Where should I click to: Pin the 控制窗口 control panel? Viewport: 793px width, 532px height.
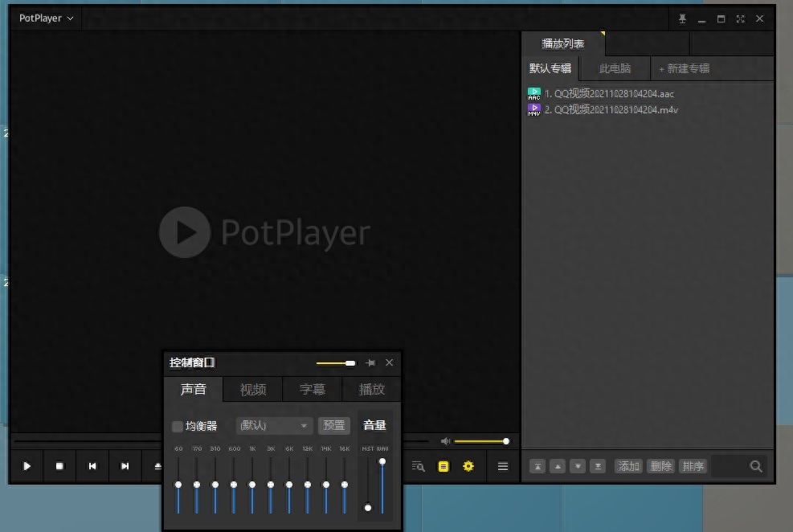coord(370,363)
